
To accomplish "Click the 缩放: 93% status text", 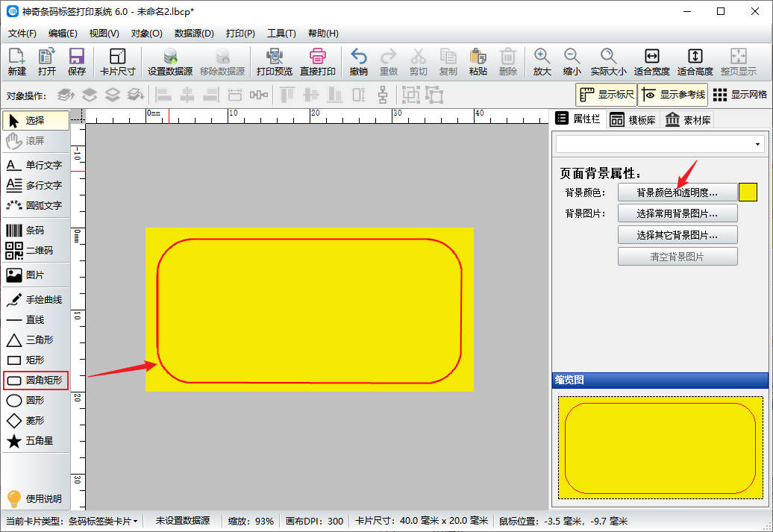I will click(x=251, y=521).
